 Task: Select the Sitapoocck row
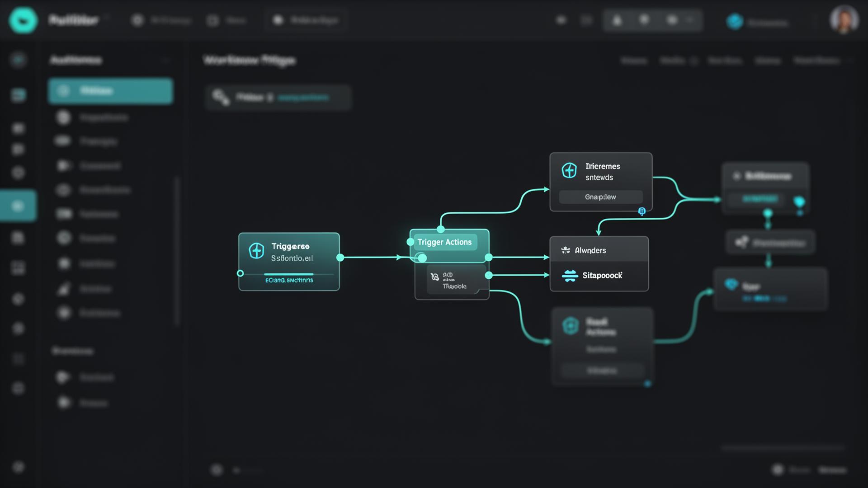599,276
